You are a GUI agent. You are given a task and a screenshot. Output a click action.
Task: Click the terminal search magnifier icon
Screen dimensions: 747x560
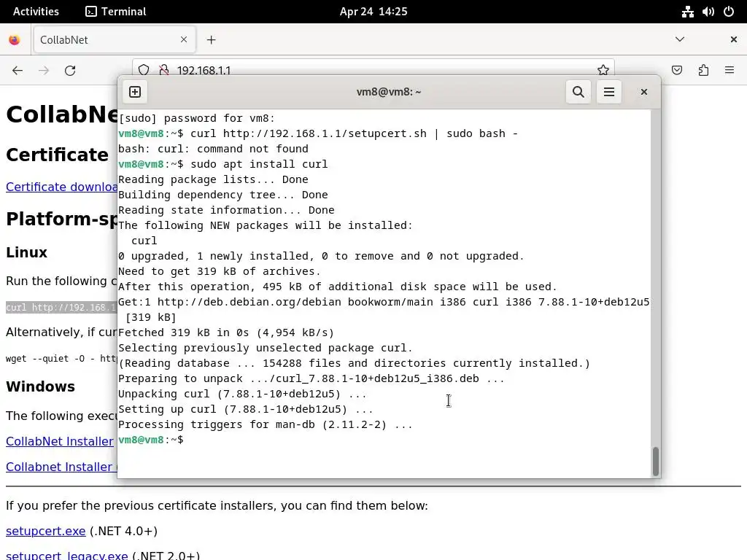(x=578, y=92)
